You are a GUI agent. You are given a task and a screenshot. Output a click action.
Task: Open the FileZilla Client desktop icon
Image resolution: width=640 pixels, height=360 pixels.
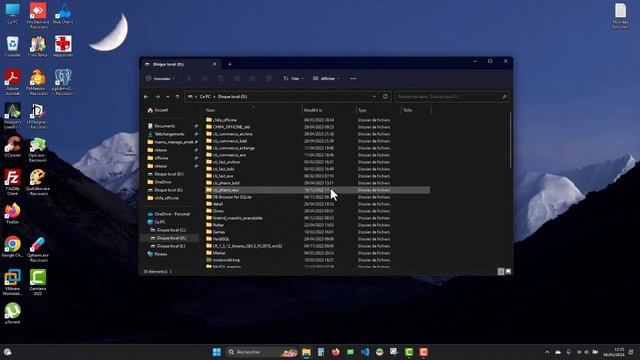pos(12,182)
